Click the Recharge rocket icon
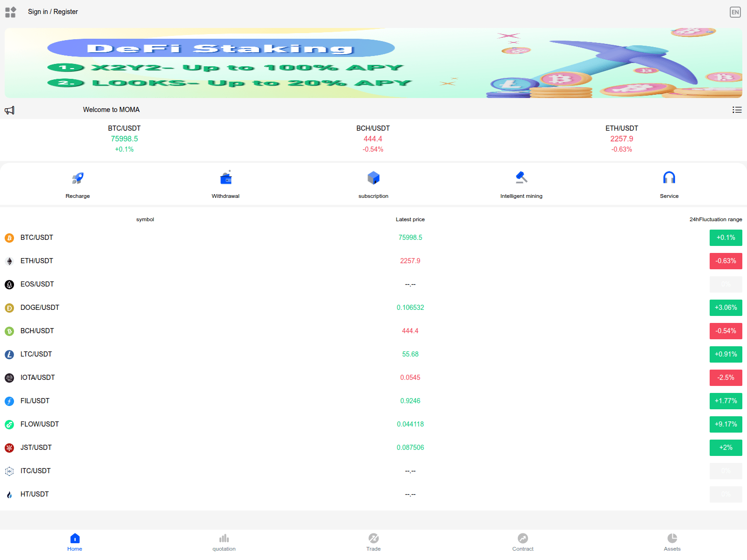Viewport: 747px width, 560px height. point(78,178)
